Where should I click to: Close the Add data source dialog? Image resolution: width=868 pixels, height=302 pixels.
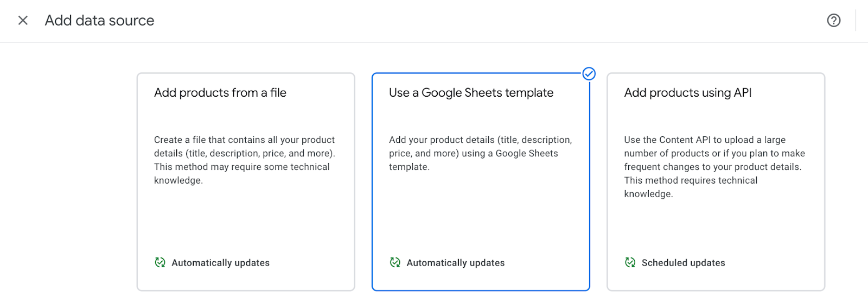[23, 21]
